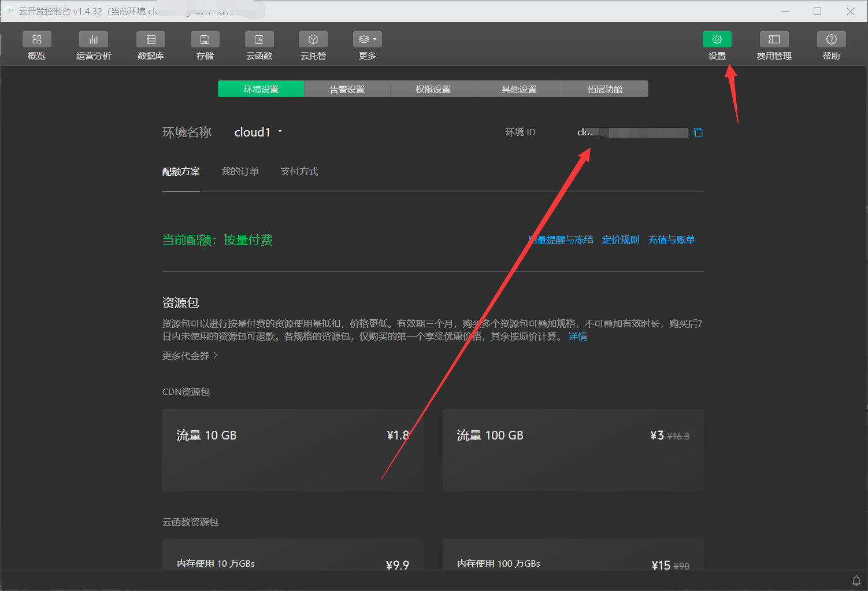
Task: Switch to the 告警设置 tab
Action: [347, 89]
